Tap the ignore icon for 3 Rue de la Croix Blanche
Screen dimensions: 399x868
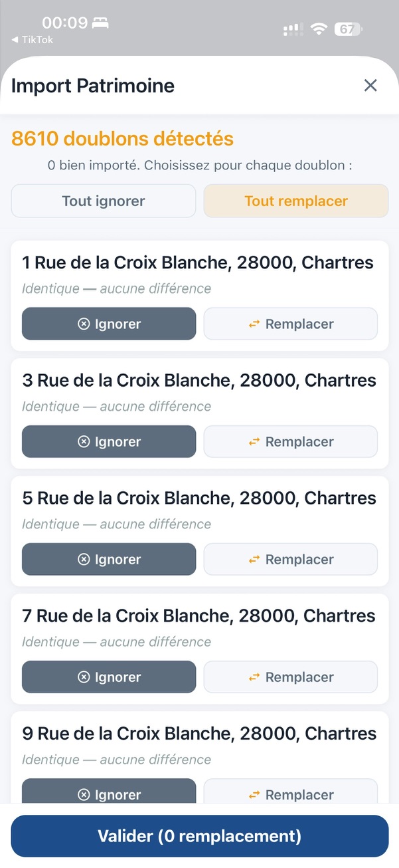point(84,441)
